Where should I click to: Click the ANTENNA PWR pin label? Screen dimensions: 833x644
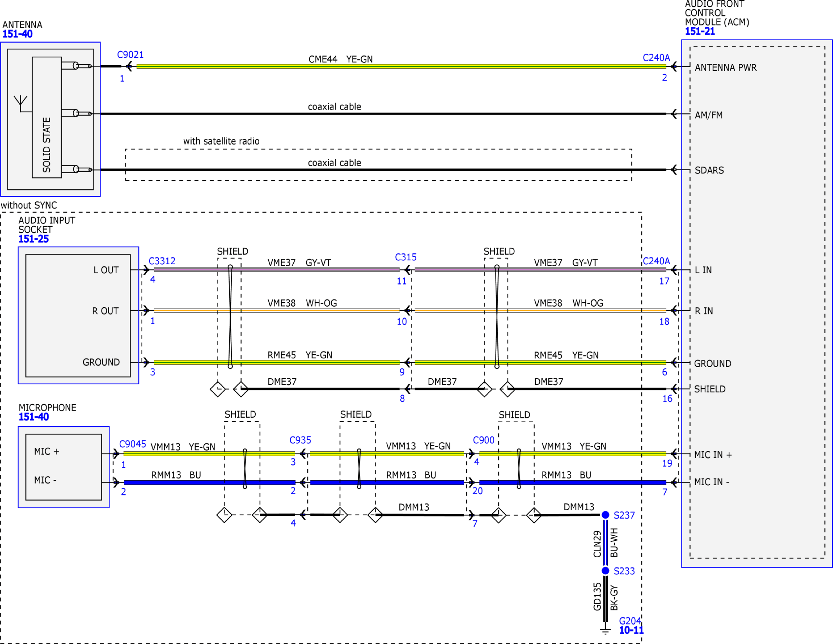click(725, 68)
